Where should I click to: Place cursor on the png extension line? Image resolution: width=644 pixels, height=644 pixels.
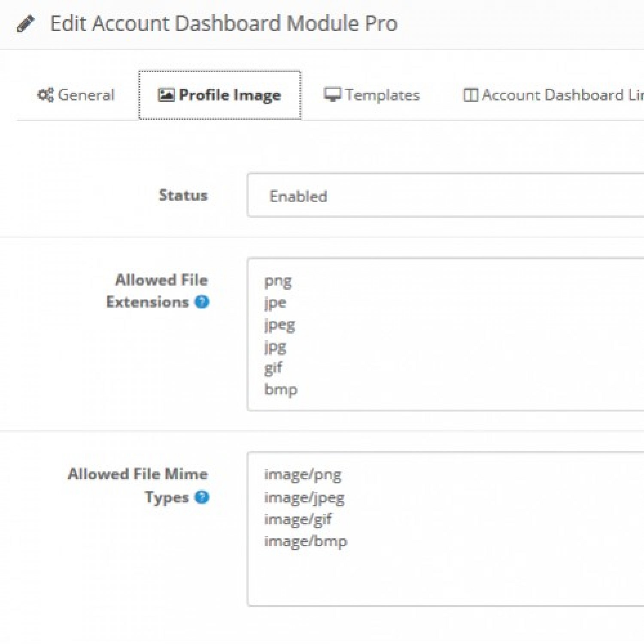tap(278, 281)
